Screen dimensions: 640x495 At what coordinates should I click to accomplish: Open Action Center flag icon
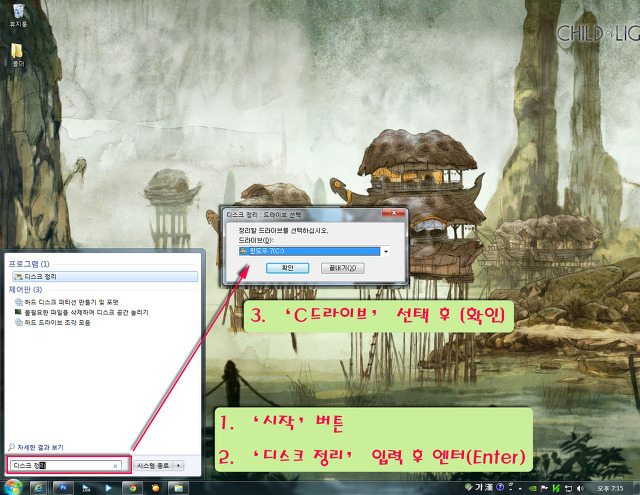pos(544,488)
